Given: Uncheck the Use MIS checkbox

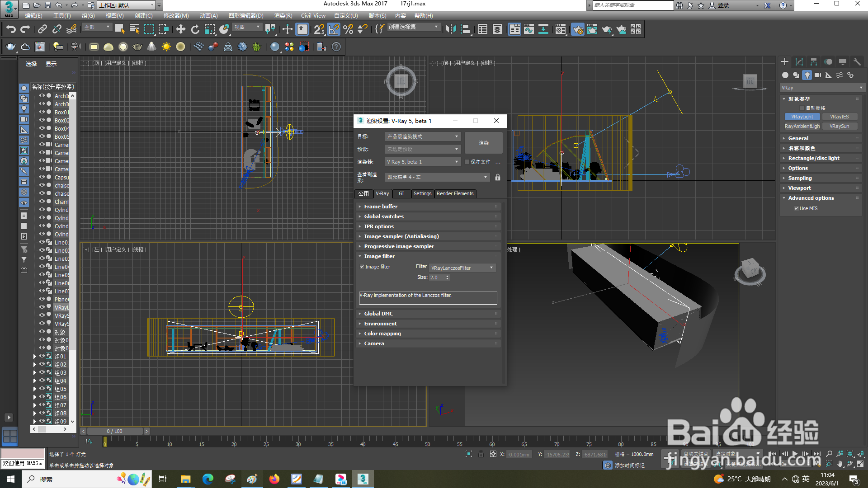Looking at the screenshot, I should click(796, 208).
